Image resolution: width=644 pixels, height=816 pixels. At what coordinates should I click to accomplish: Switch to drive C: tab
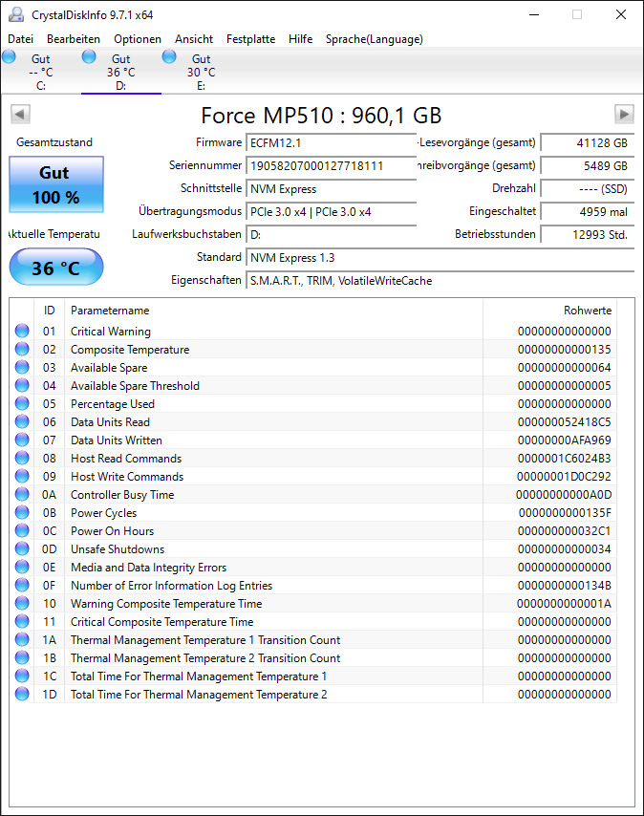(x=40, y=72)
